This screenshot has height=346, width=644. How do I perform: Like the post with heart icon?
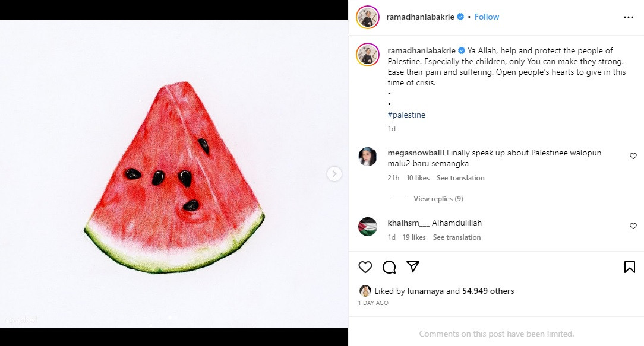[x=365, y=267]
